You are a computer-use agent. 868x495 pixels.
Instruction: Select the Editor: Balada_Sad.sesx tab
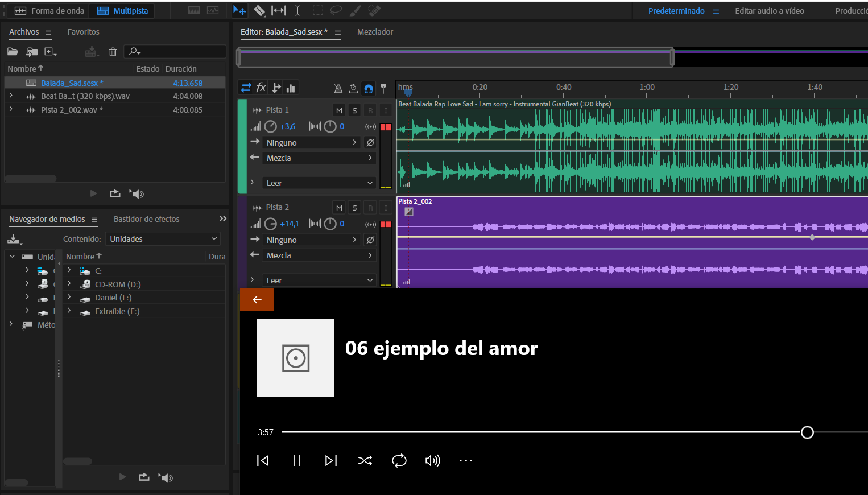(x=284, y=32)
